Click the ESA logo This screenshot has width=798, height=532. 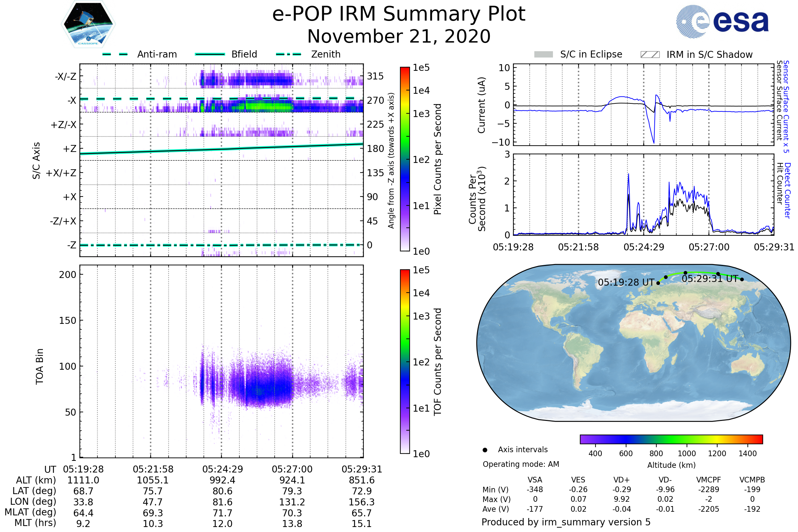tap(722, 21)
